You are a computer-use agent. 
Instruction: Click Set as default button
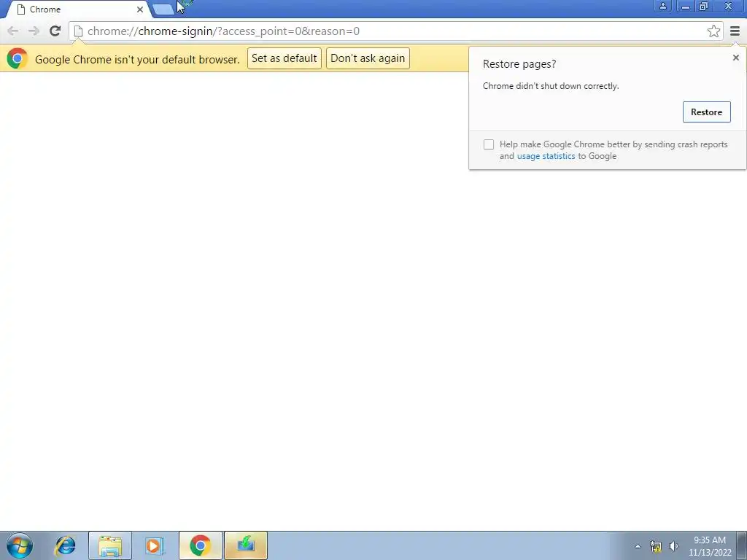tap(284, 58)
